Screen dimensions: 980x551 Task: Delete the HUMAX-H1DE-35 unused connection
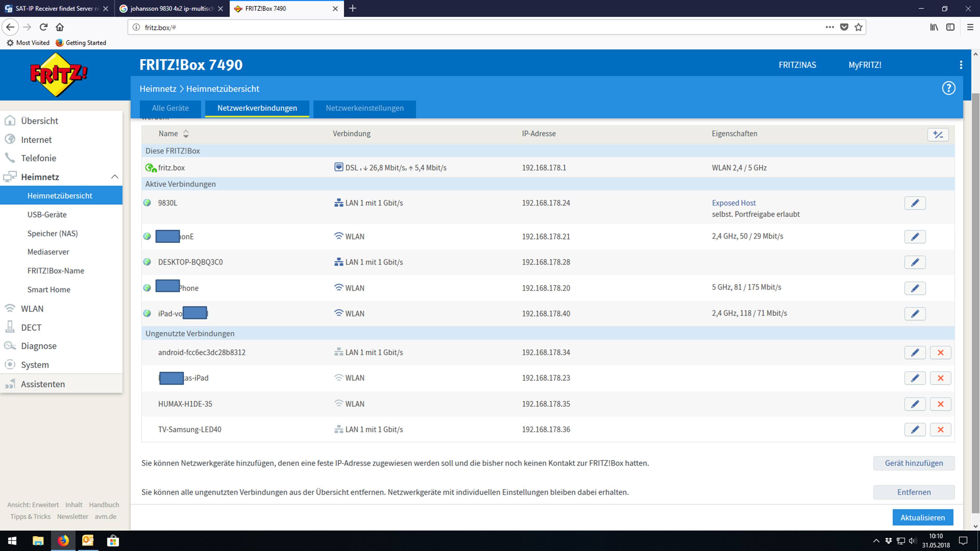click(x=940, y=404)
